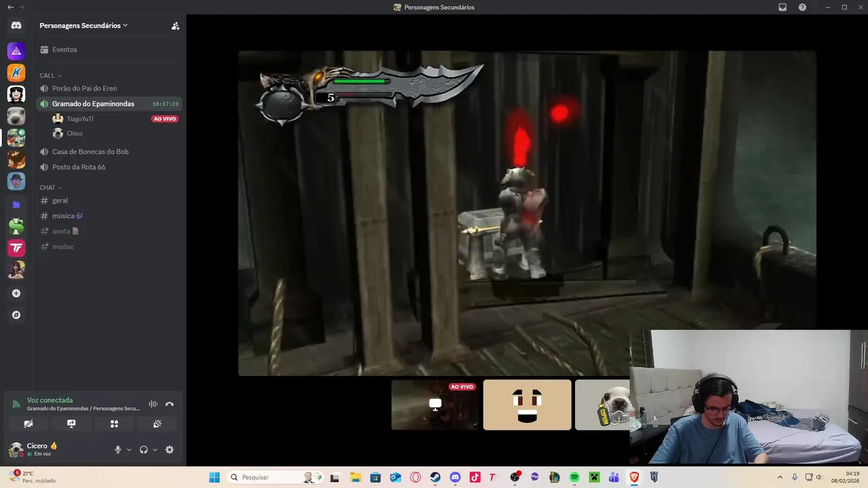Open orange K server icon
Image resolution: width=868 pixels, height=488 pixels.
tap(16, 73)
